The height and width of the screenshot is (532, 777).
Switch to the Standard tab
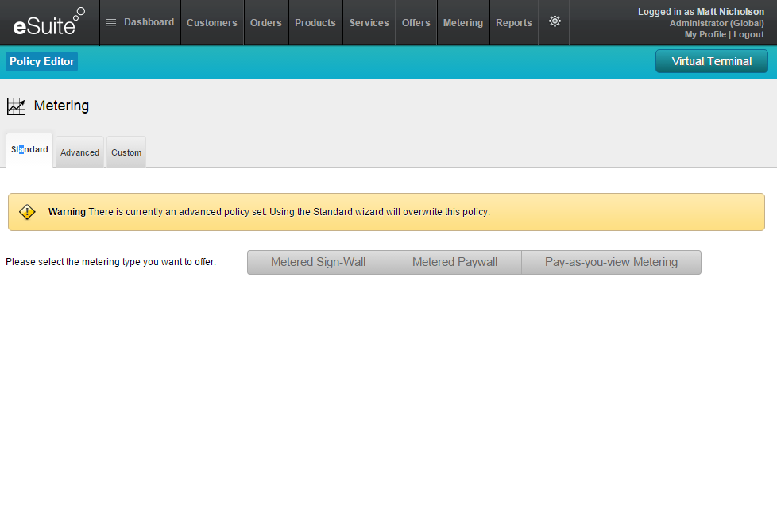[29, 150]
